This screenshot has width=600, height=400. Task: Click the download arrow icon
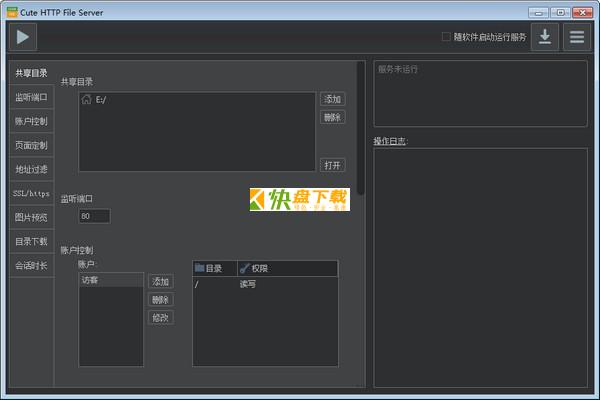[x=545, y=37]
